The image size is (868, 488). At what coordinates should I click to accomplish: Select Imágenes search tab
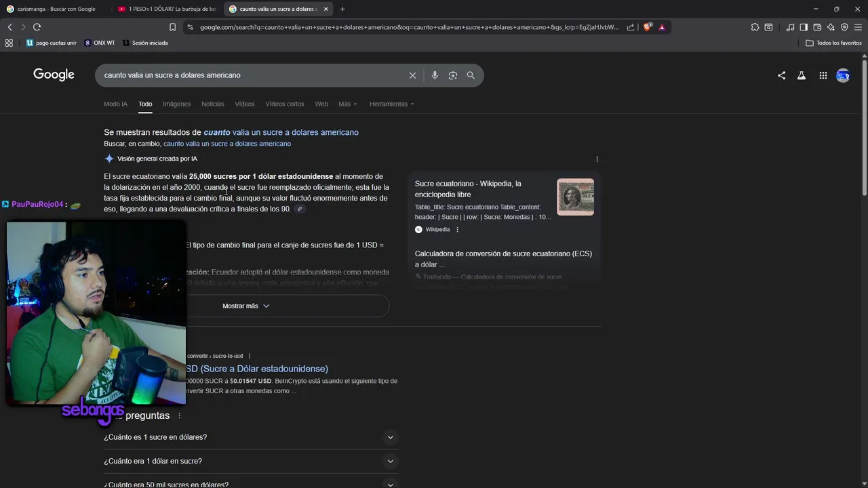(x=176, y=104)
